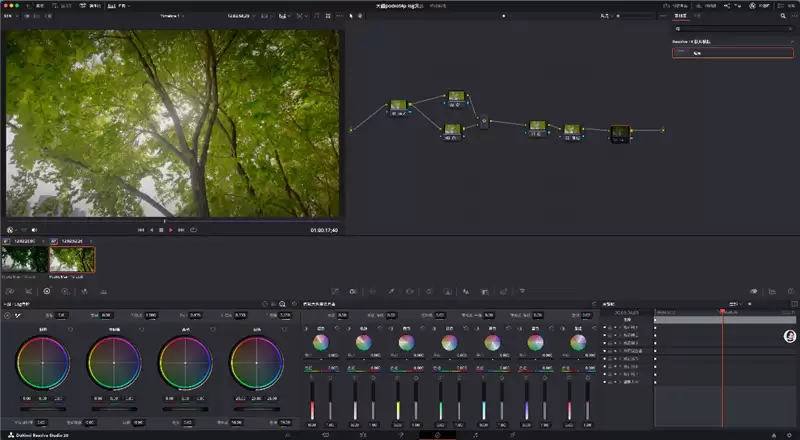Click the stop button in transport controls
This screenshot has height=440, width=800.
pos(161,230)
